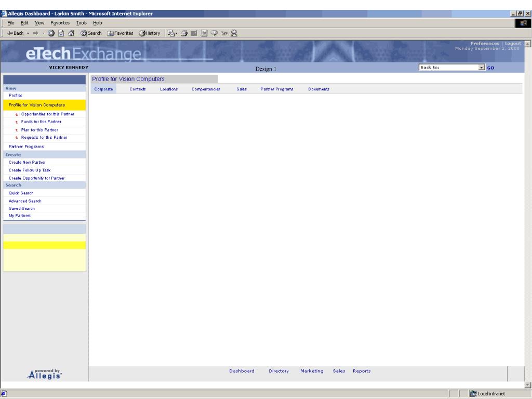Open Opportunities for this Partner

tap(47, 114)
